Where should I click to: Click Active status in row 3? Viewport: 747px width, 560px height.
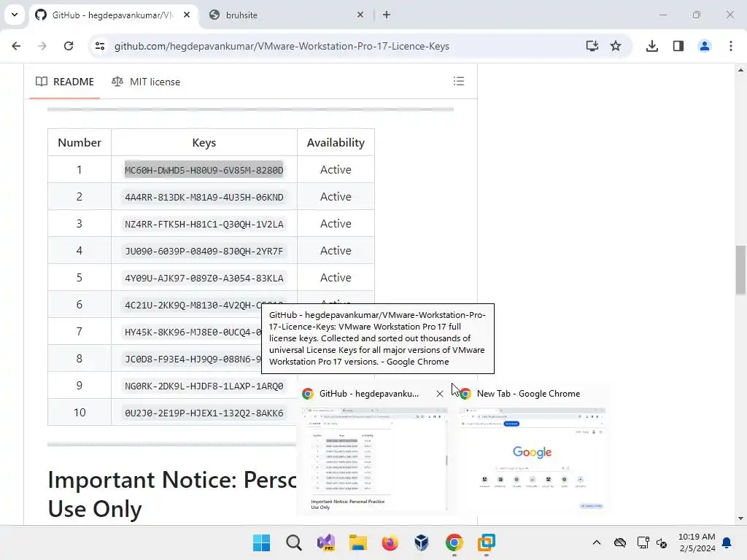336,224
